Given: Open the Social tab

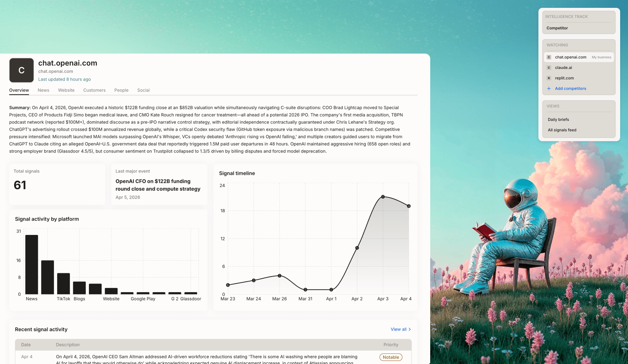Looking at the screenshot, I should 143,90.
